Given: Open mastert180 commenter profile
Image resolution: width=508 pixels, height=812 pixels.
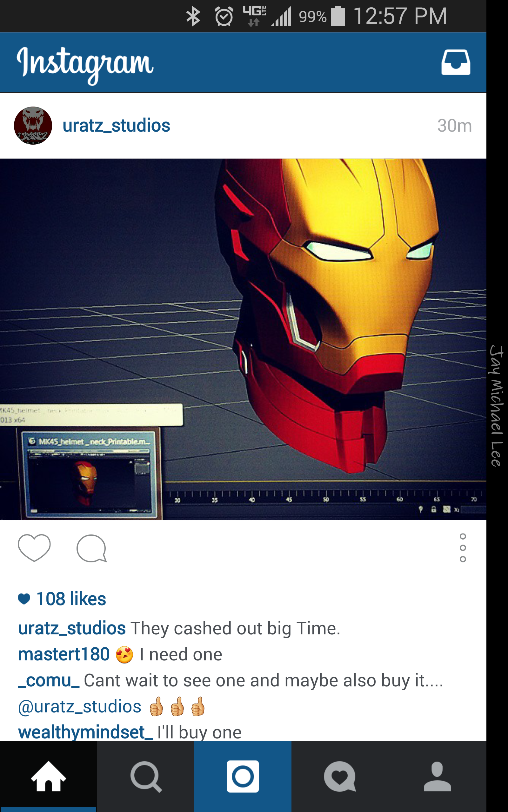Looking at the screenshot, I should (64, 654).
